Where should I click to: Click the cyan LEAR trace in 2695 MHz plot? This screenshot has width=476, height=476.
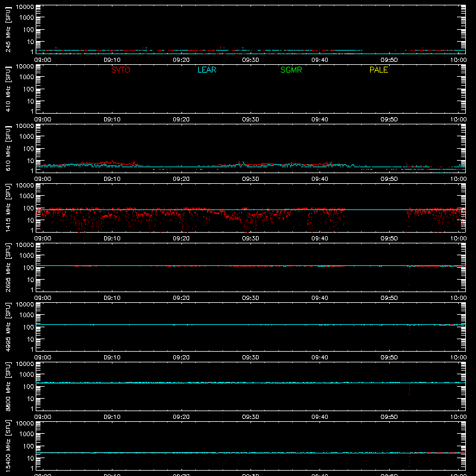(250, 265)
